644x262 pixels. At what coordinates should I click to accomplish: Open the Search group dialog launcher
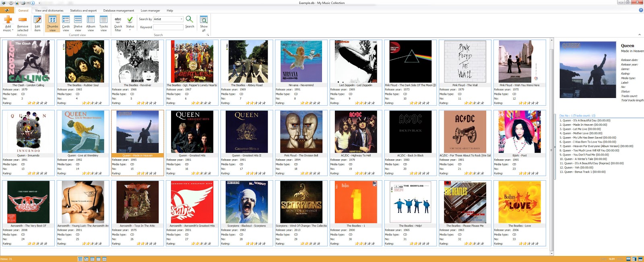point(208,35)
